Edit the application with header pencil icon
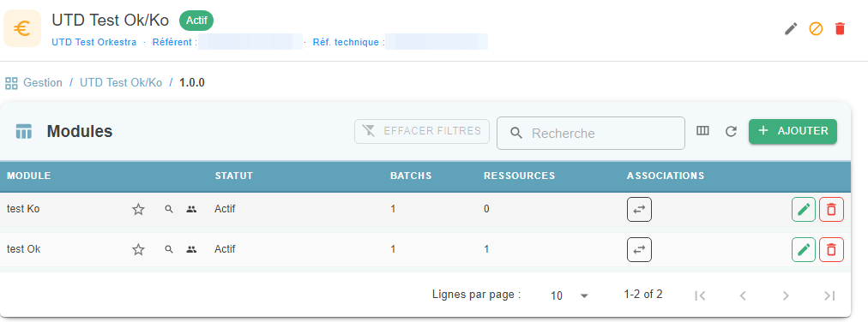The image size is (868, 322). (x=791, y=29)
